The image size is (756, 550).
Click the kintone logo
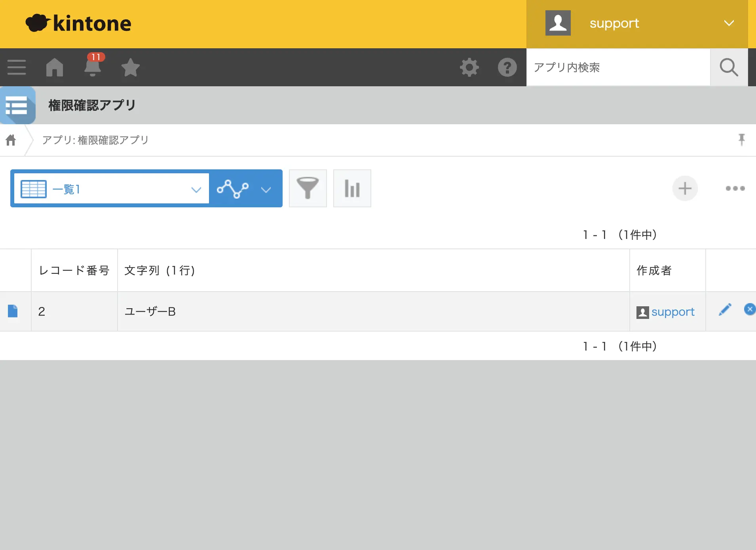point(78,23)
